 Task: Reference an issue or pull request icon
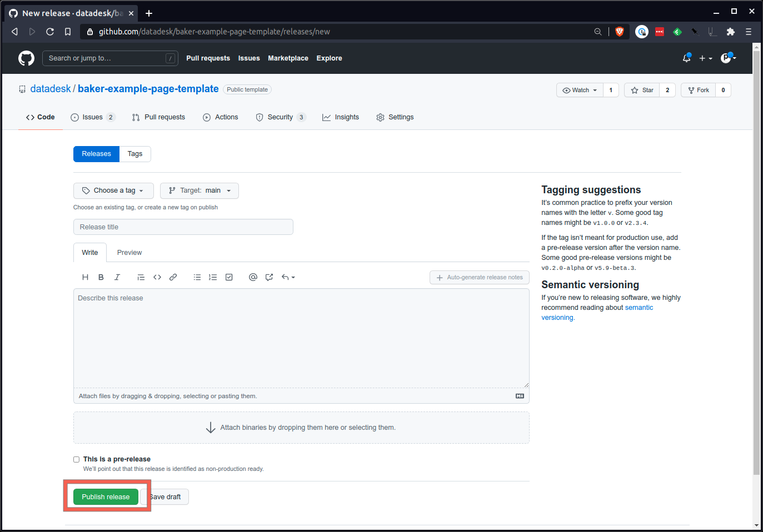pos(269,277)
